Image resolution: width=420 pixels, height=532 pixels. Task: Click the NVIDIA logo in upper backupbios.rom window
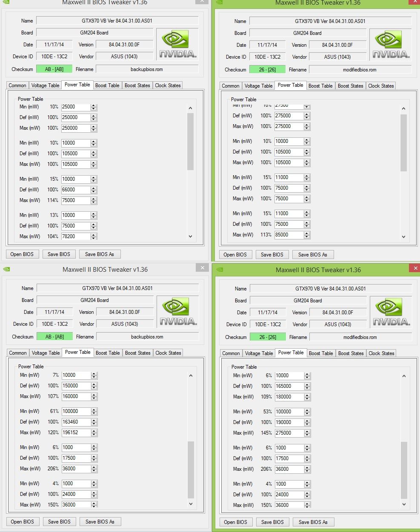177,45
